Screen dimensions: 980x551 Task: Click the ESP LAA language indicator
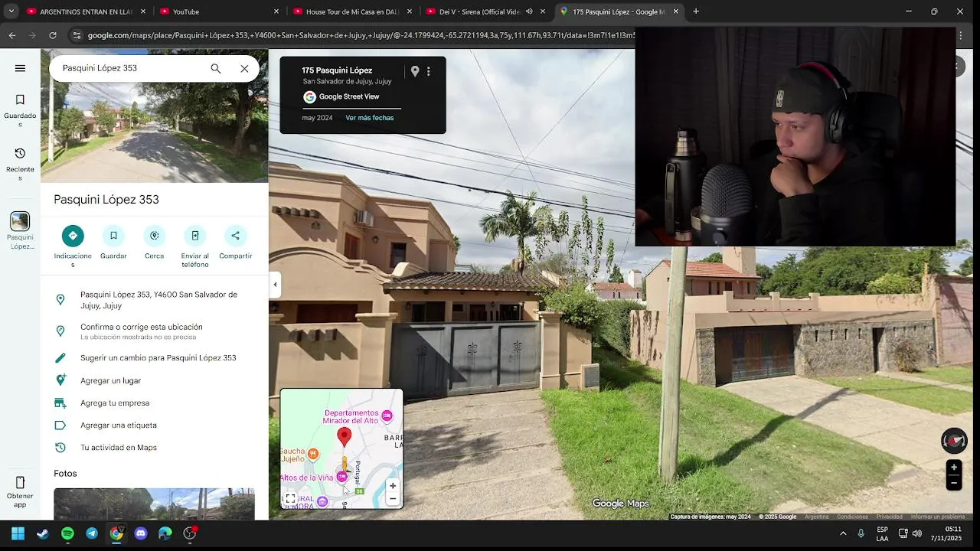tap(882, 533)
